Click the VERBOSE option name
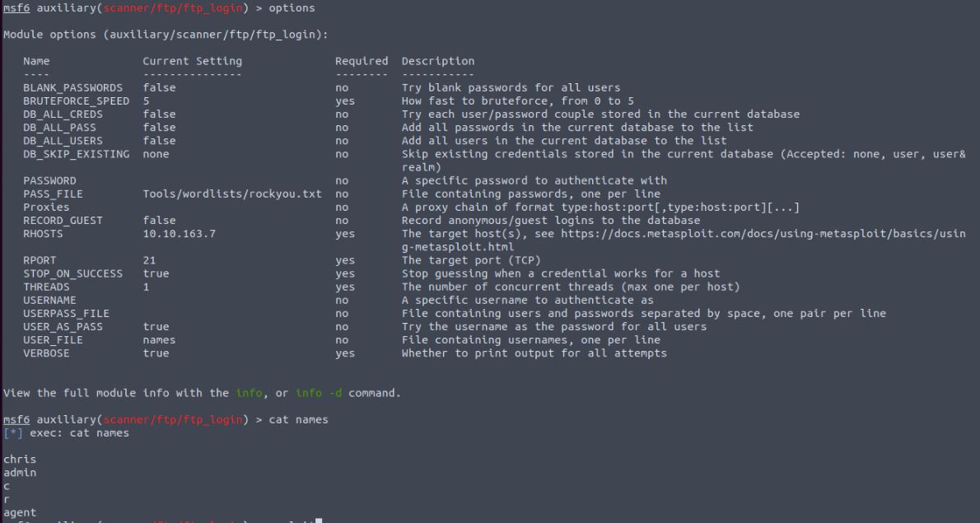Screen dimensions: 980x523 click(x=46, y=353)
